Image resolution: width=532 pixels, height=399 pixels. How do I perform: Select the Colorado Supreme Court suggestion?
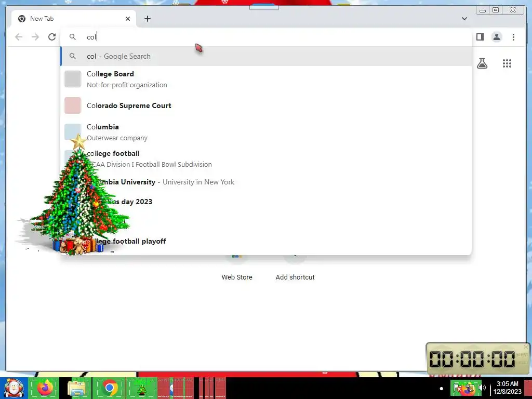click(x=266, y=105)
